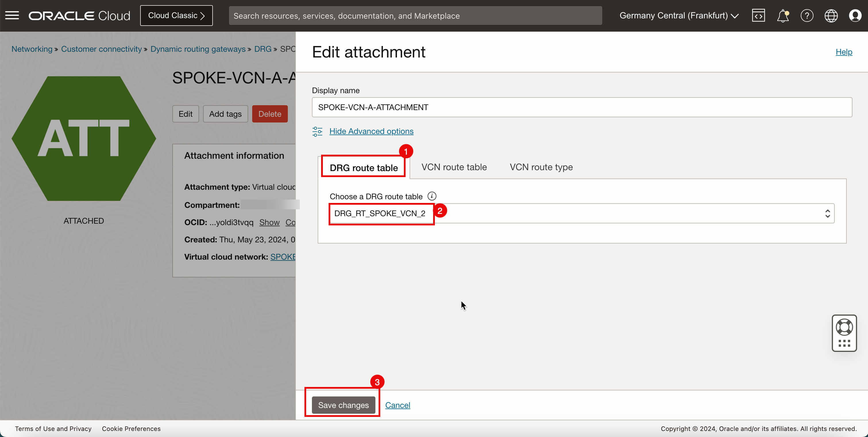This screenshot has width=868, height=437.
Task: Click the Help link top right
Action: pos(844,52)
